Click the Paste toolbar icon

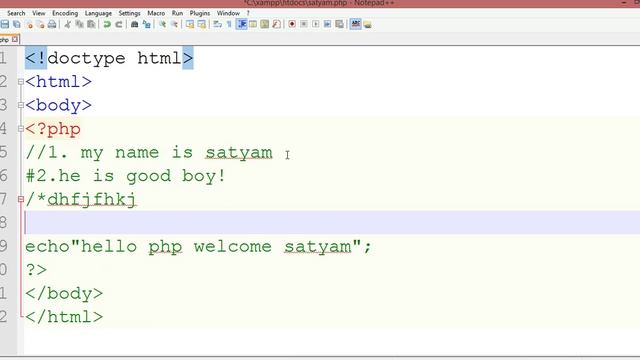pos(91,24)
